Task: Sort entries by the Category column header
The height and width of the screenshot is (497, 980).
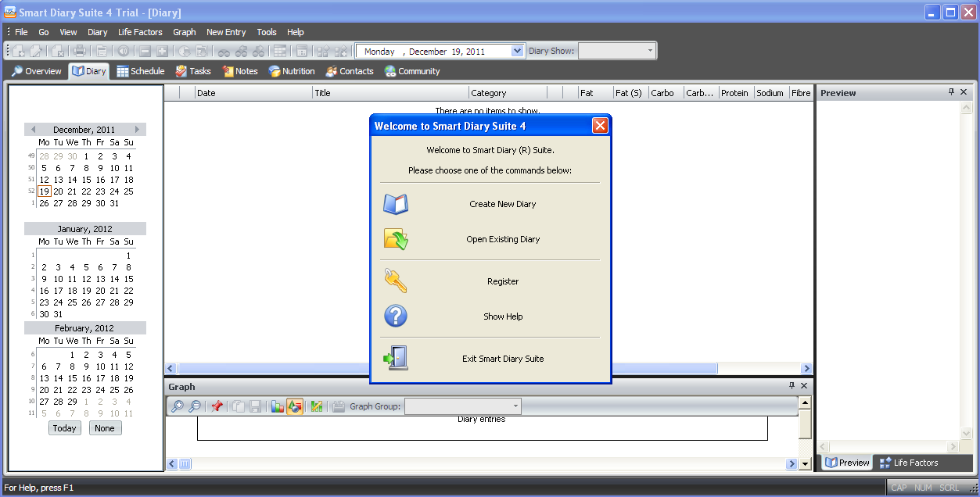Action: [x=508, y=92]
